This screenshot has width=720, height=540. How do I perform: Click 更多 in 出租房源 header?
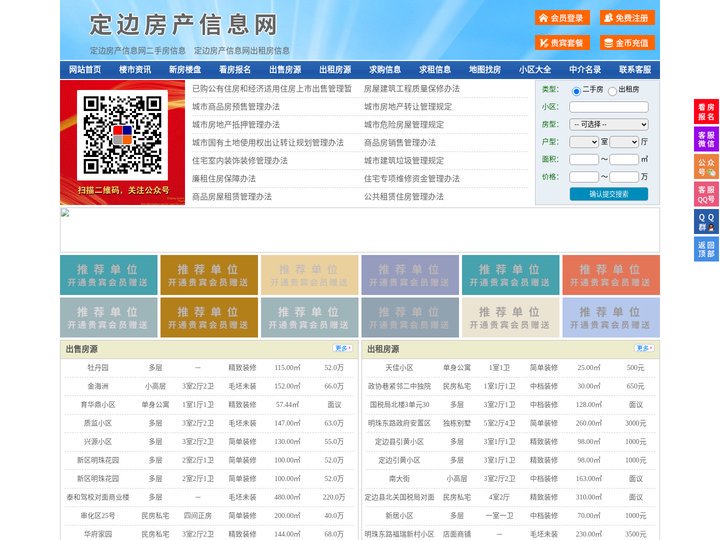pos(645,349)
